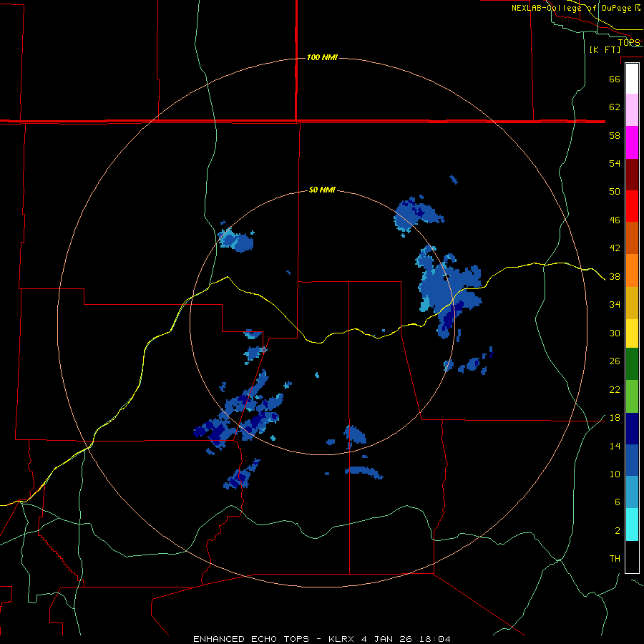The image size is (644, 644).
Task: Click the white swatch at legend top
Action: click(x=632, y=79)
